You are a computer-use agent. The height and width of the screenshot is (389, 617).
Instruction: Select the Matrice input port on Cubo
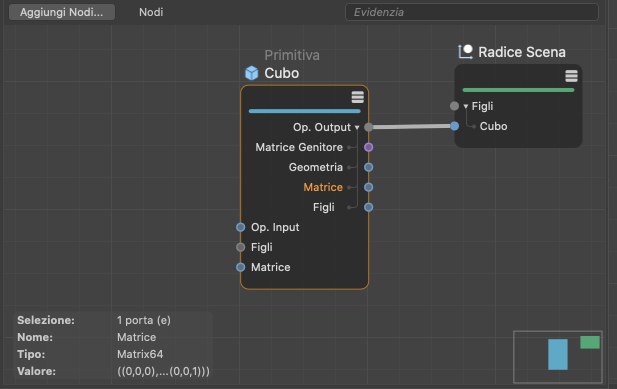pyautogui.click(x=240, y=267)
